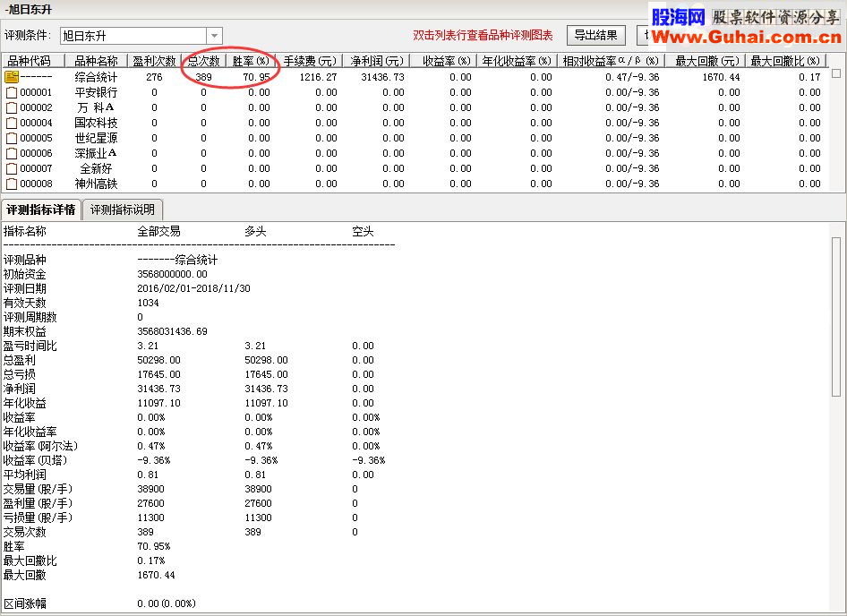Switch to the 评测指标说明 tab
This screenshot has height=616, width=847.
pyautogui.click(x=122, y=210)
